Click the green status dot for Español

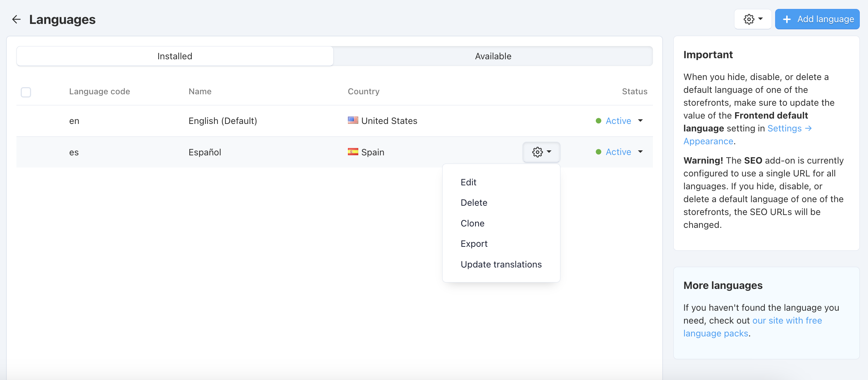599,152
